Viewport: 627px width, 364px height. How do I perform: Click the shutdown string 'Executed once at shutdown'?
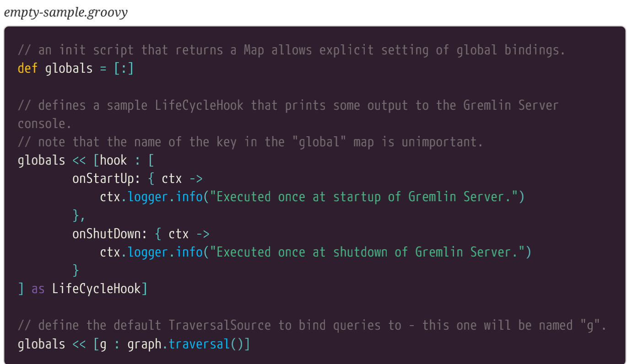pyautogui.click(x=302, y=252)
